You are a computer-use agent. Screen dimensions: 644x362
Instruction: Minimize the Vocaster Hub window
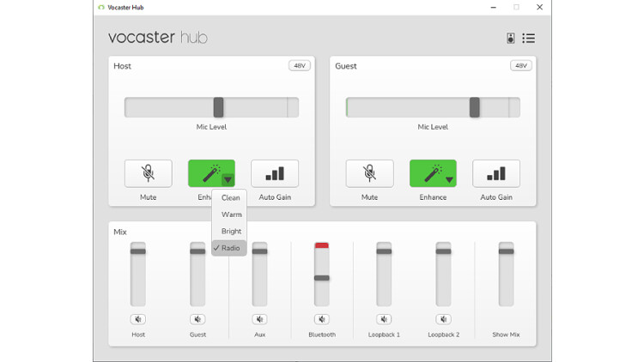[x=493, y=8]
